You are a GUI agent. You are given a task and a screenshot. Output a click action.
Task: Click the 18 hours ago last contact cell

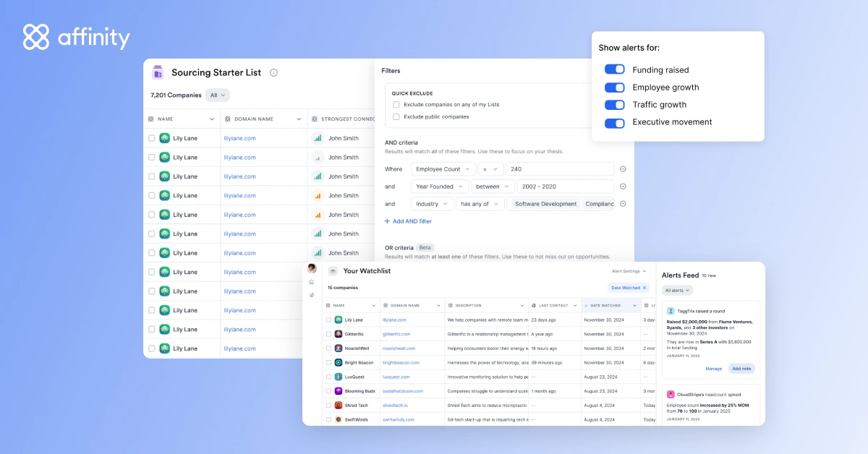(545, 348)
